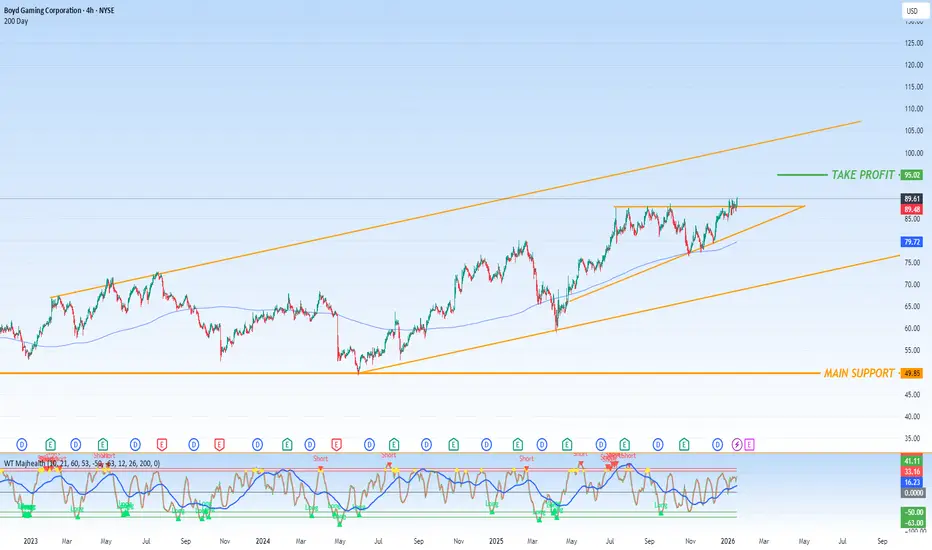Open the December 2025 dividend D marker
This screenshot has height=550, width=932.
[718, 444]
